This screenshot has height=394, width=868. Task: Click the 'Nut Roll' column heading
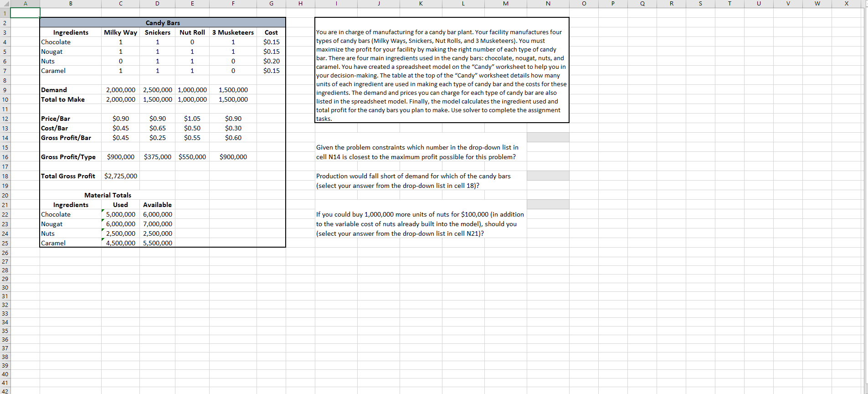192,32
